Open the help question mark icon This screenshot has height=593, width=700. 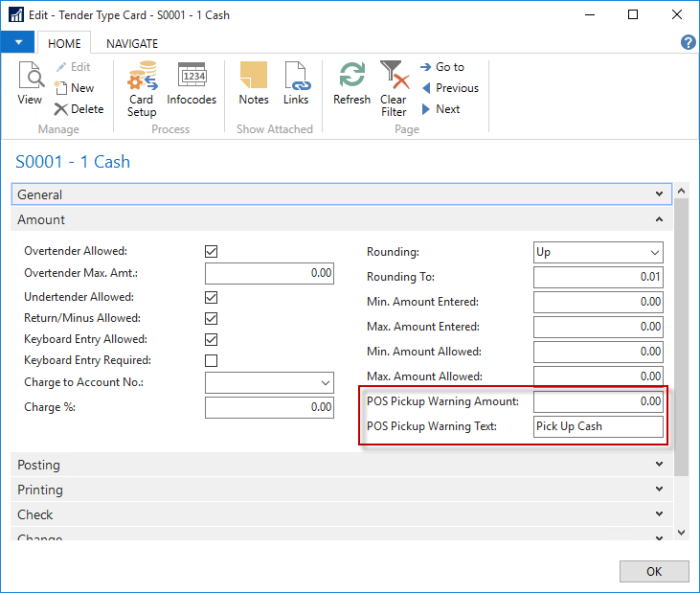pyautogui.click(x=688, y=43)
